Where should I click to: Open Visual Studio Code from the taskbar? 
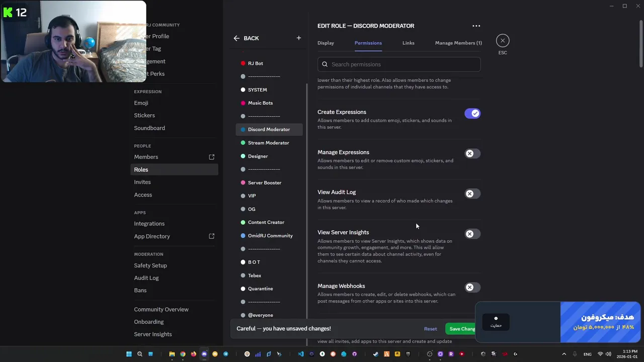(x=301, y=354)
